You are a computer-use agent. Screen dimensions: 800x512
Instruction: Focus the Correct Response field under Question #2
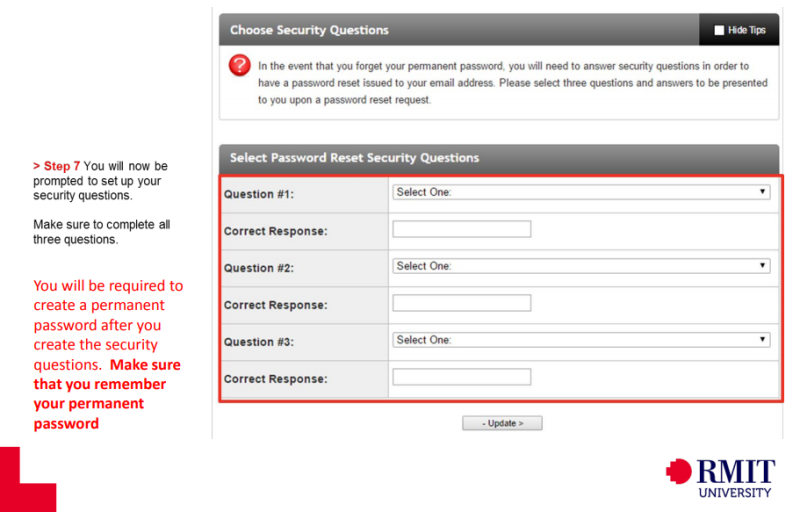(x=461, y=303)
